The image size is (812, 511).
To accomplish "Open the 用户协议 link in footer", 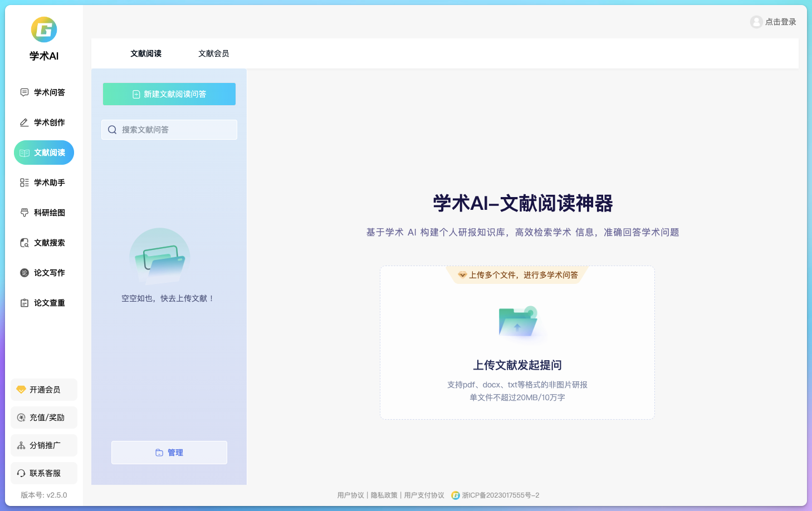I will tap(350, 495).
